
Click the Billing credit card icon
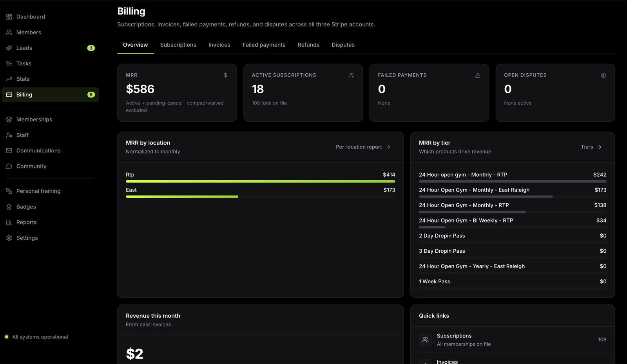tap(9, 95)
